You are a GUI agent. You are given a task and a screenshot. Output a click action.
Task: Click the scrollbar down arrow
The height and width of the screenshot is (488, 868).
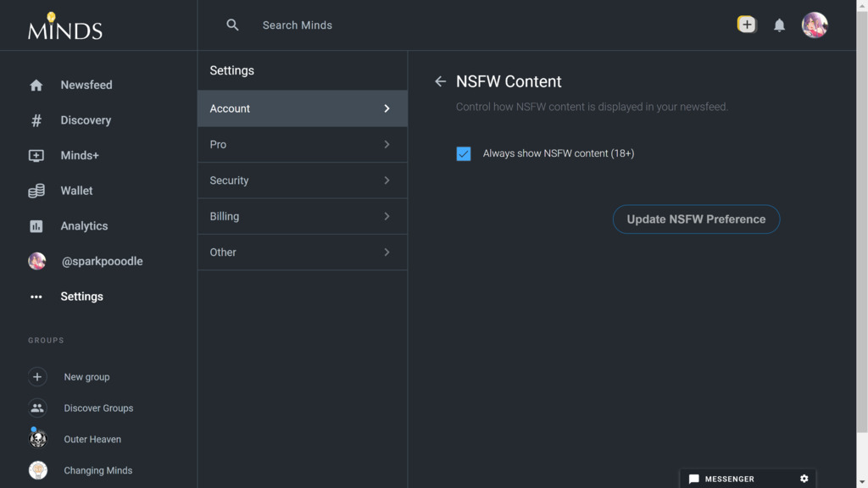pyautogui.click(x=862, y=483)
